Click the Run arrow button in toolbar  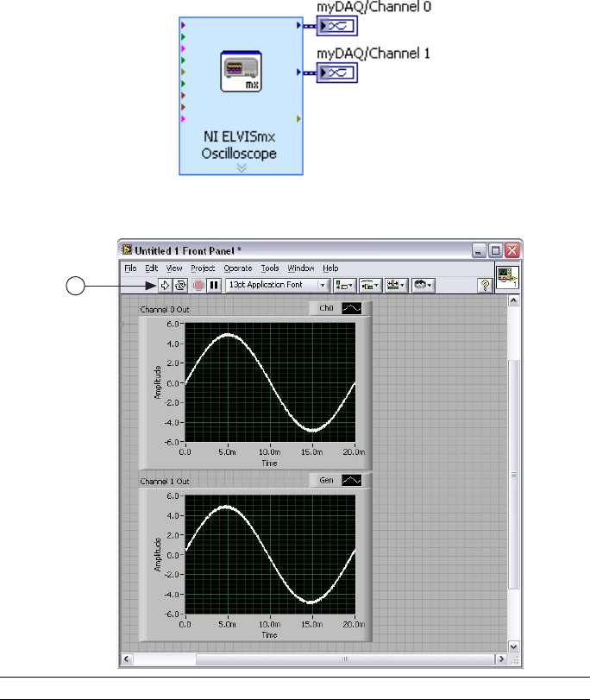pos(165,286)
